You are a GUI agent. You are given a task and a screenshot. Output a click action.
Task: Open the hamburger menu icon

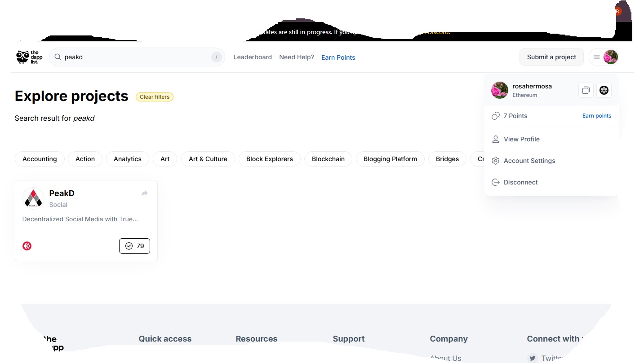coord(597,57)
